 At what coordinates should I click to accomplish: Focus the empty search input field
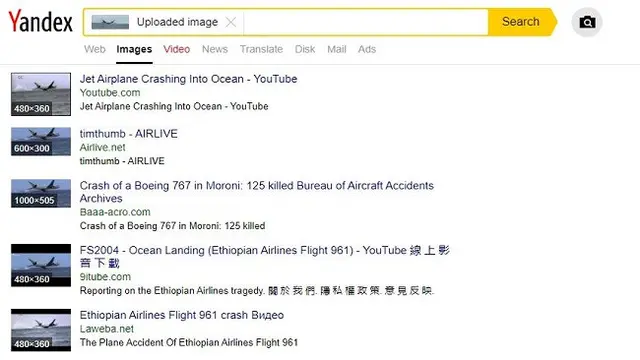tap(366, 22)
